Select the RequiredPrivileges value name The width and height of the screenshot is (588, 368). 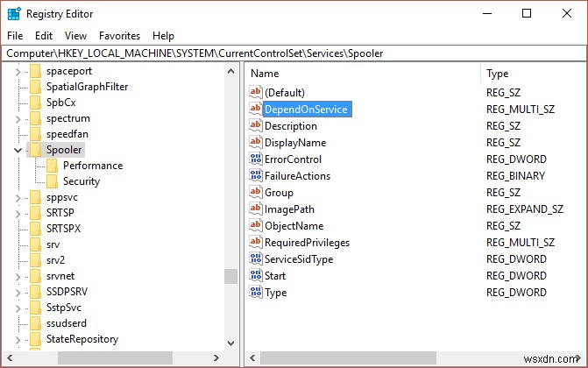point(307,243)
